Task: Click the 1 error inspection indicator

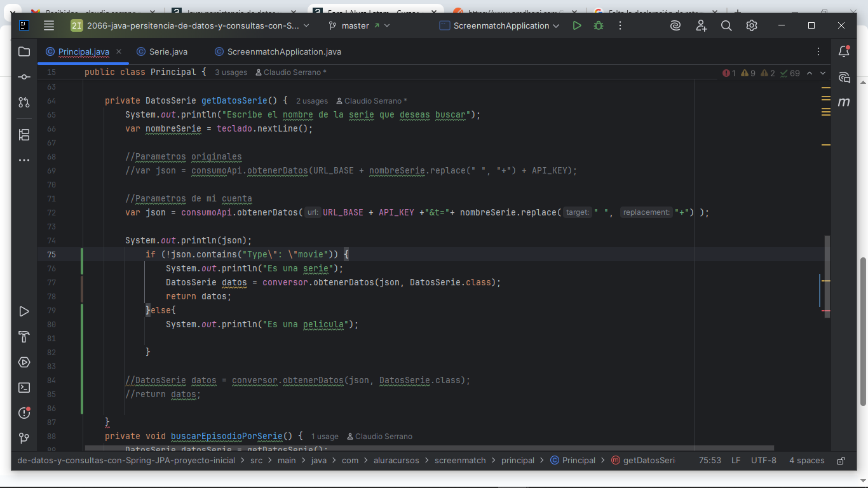Action: coord(729,73)
